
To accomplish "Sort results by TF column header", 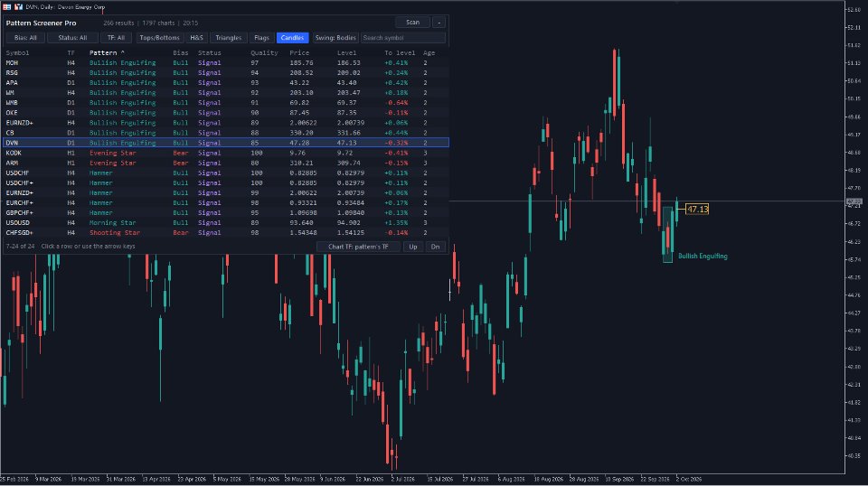I will [x=71, y=53].
